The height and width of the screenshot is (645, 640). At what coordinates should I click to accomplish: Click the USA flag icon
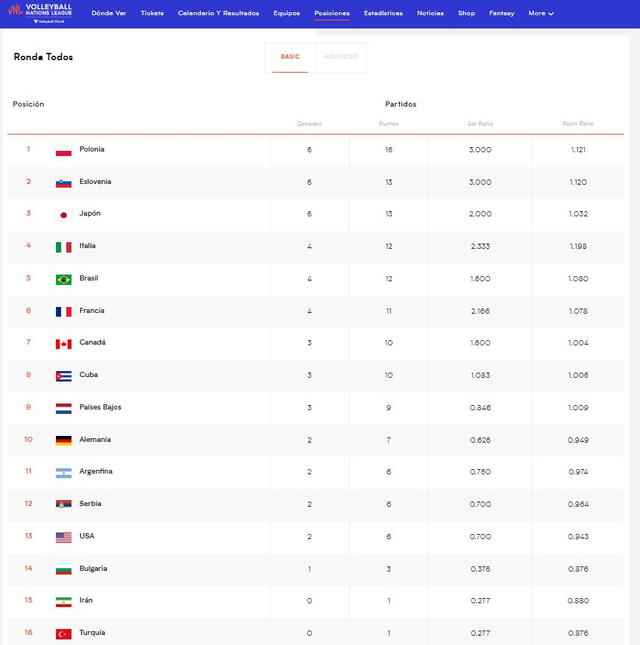[63, 537]
